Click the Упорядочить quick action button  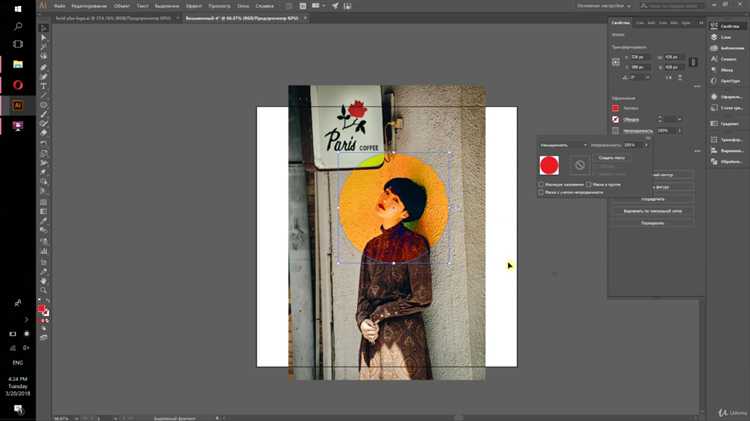pyautogui.click(x=652, y=199)
